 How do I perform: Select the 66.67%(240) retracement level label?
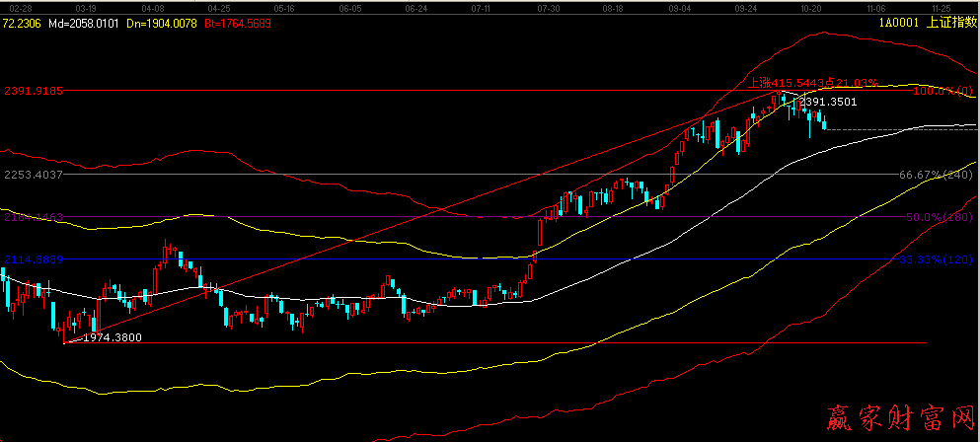936,175
